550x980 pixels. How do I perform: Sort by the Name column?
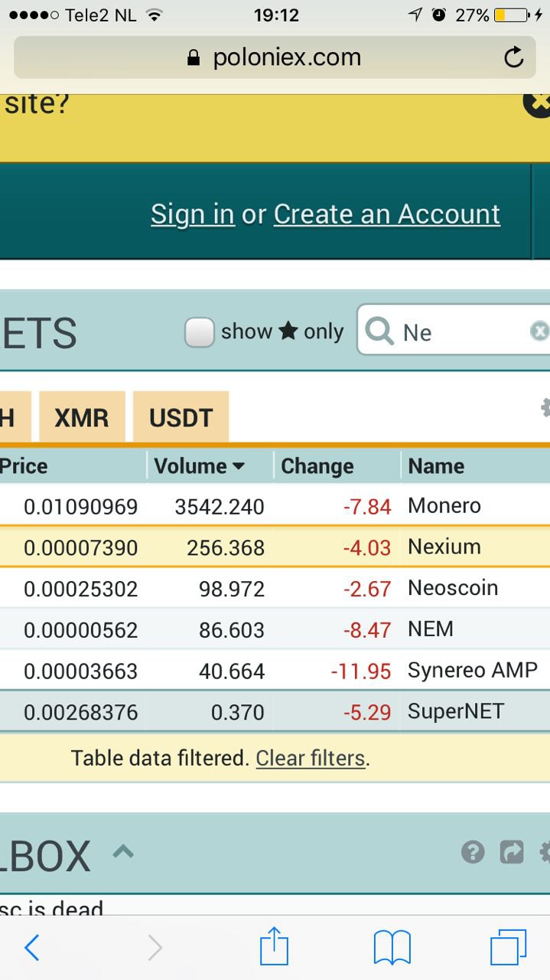[475, 466]
